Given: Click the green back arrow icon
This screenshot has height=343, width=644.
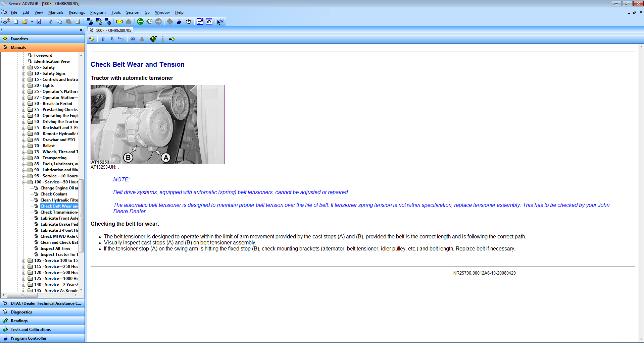Looking at the screenshot, I should click(140, 21).
